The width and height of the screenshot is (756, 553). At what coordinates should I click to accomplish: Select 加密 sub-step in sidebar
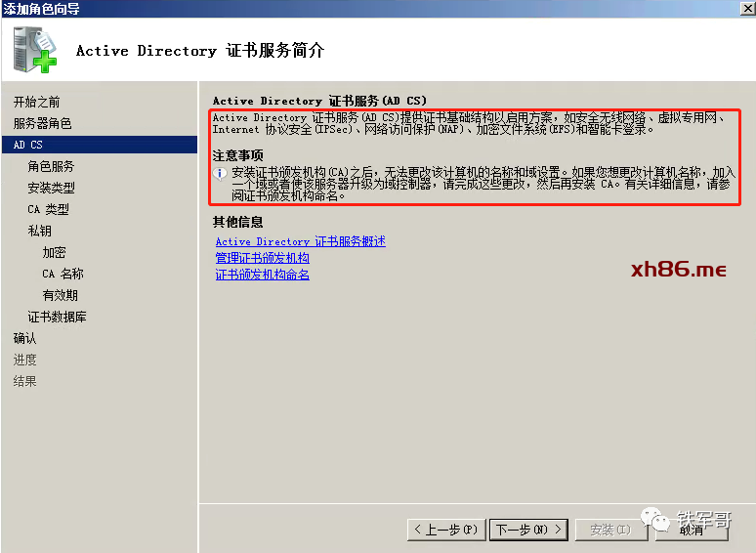[x=54, y=252]
